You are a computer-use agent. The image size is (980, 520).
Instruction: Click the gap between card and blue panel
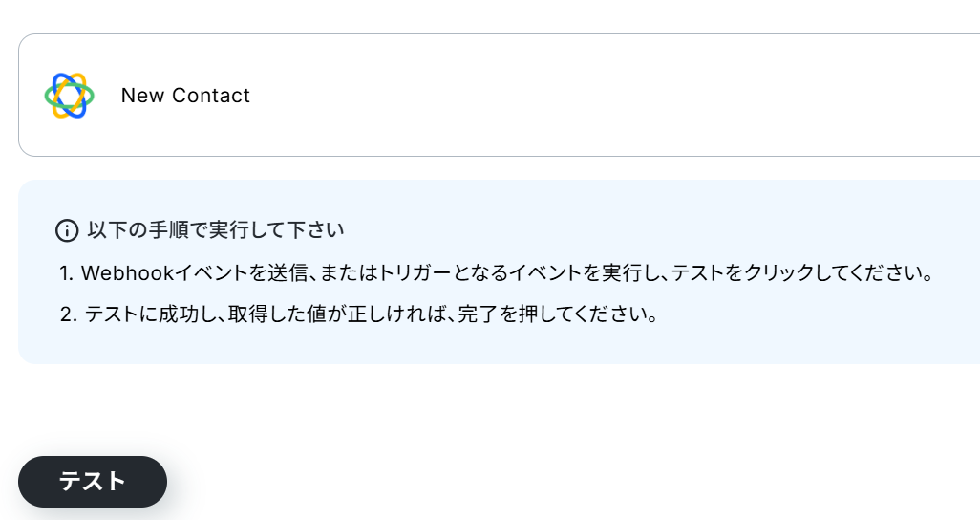coord(478,168)
